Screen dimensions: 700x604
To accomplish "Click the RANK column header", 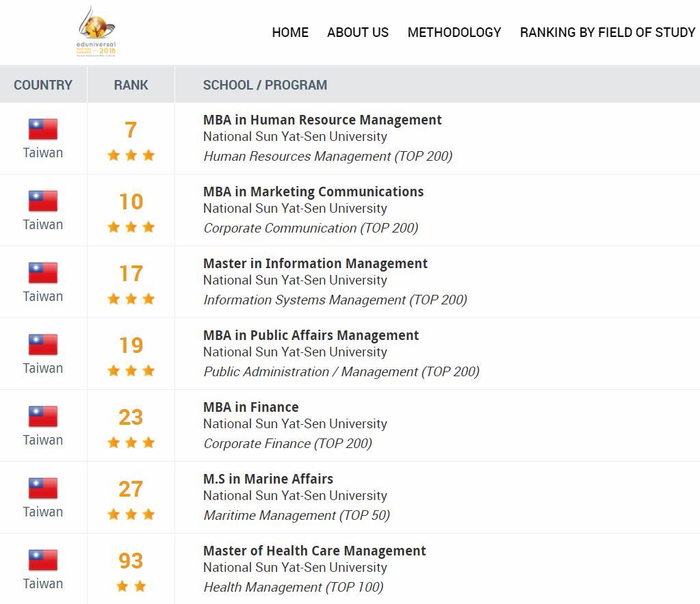I will 131,85.
